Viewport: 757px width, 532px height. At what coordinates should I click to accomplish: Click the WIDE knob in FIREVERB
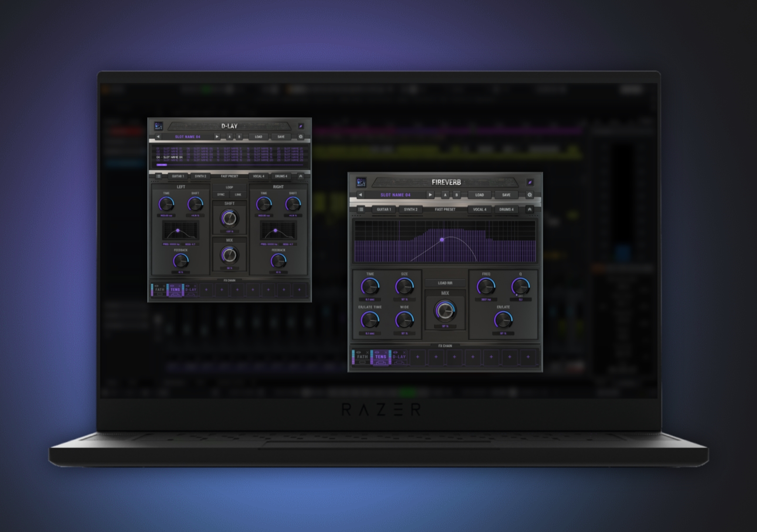[405, 320]
